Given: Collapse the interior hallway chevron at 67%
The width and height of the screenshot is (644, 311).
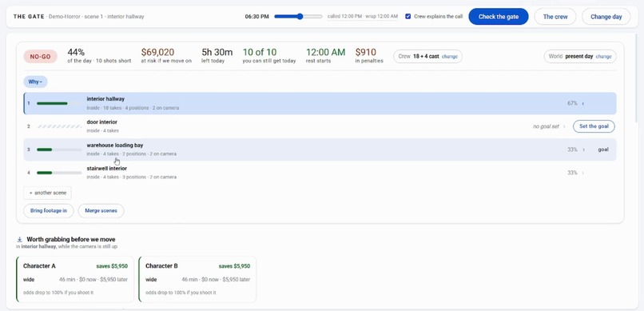Looking at the screenshot, I should click(583, 103).
